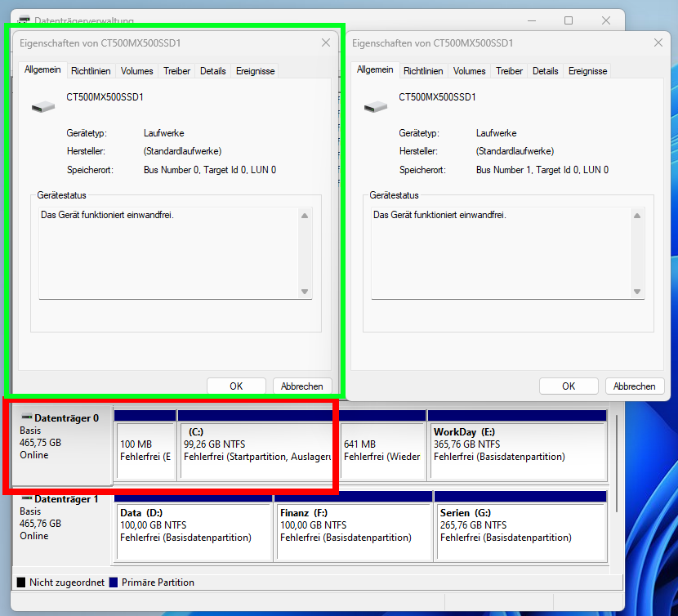Maximize the Datenträgerverwaltung window
The height and width of the screenshot is (616, 678).
click(569, 20)
